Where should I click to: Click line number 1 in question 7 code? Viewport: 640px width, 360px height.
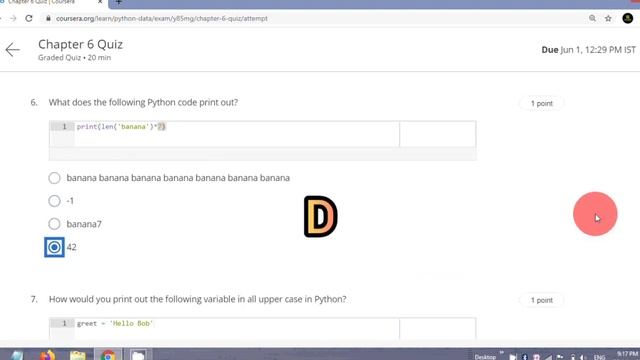coord(64,323)
